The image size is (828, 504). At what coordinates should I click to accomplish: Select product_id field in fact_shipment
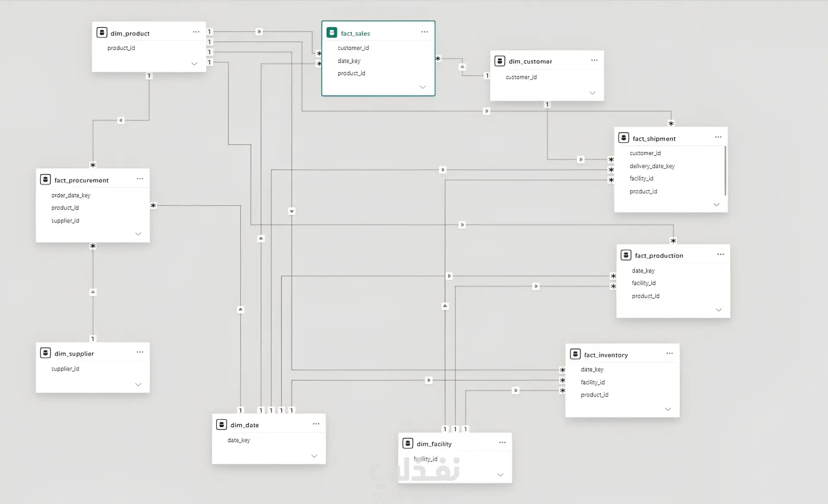(x=643, y=191)
